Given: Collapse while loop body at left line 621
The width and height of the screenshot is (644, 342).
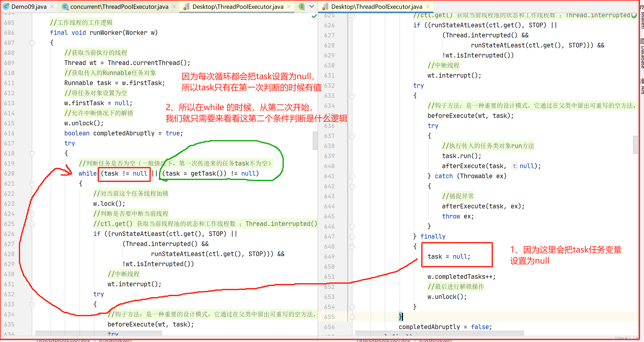Looking at the screenshot, I should 32,184.
